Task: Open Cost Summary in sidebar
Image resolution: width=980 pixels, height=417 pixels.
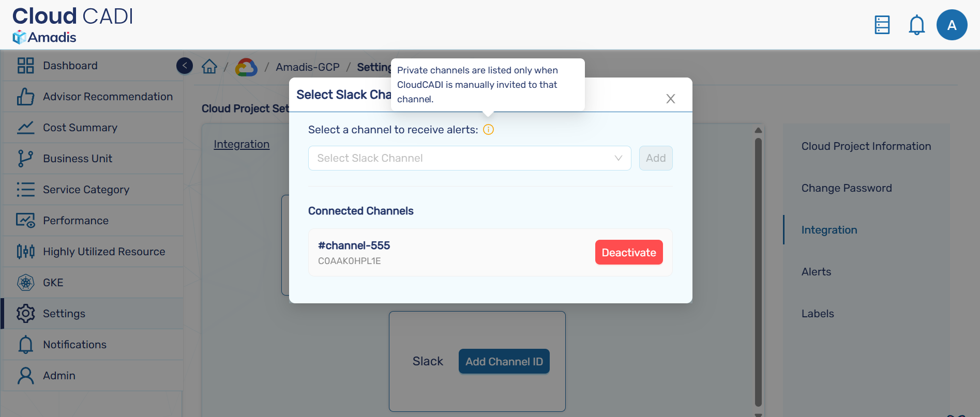Action: pyautogui.click(x=80, y=128)
